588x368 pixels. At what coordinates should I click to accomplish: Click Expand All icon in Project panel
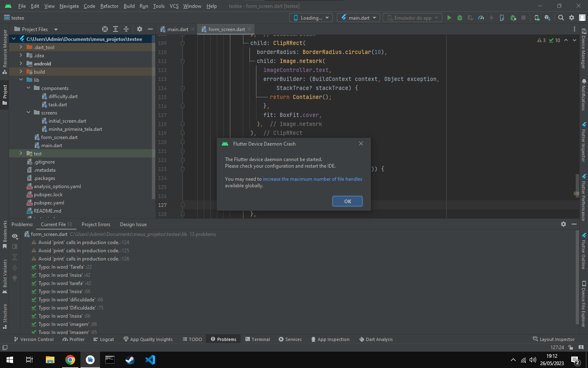[x=116, y=29]
